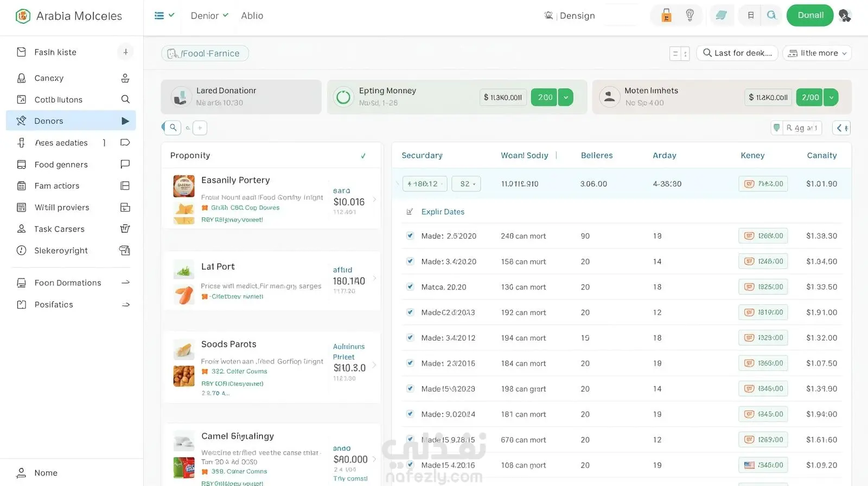Click the collapse arrow button above the Canaity column
868x486 pixels.
pyautogui.click(x=841, y=128)
